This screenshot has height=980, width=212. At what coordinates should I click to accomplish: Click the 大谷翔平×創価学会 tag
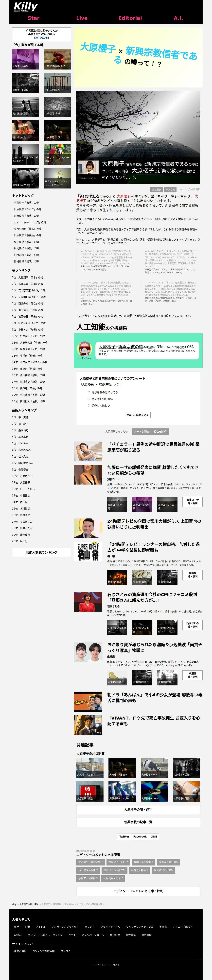(90, 862)
